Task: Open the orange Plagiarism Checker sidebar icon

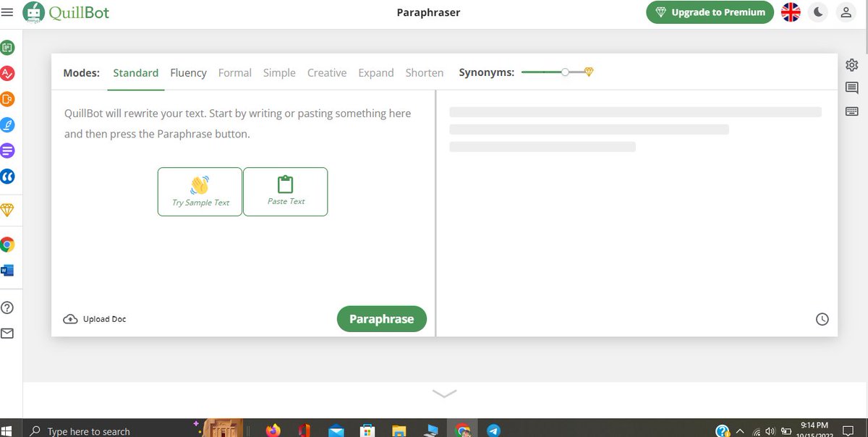Action: [x=7, y=99]
